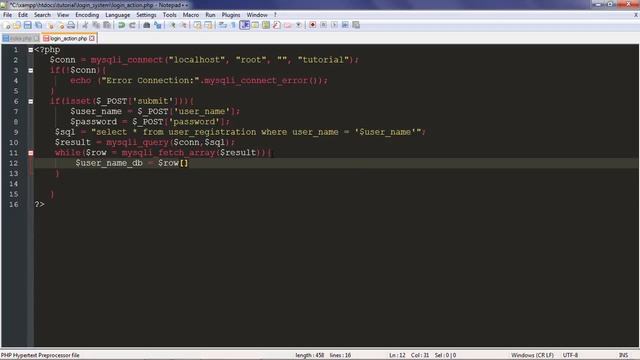
Task: Collapse the if(!$conn) fold at line 3
Action: (31, 70)
